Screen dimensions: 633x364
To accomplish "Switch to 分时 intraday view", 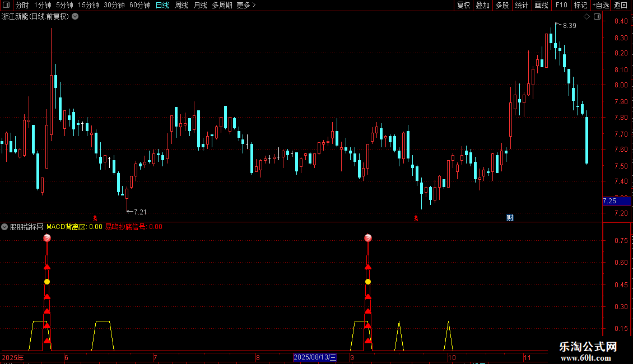I will coord(22,5).
